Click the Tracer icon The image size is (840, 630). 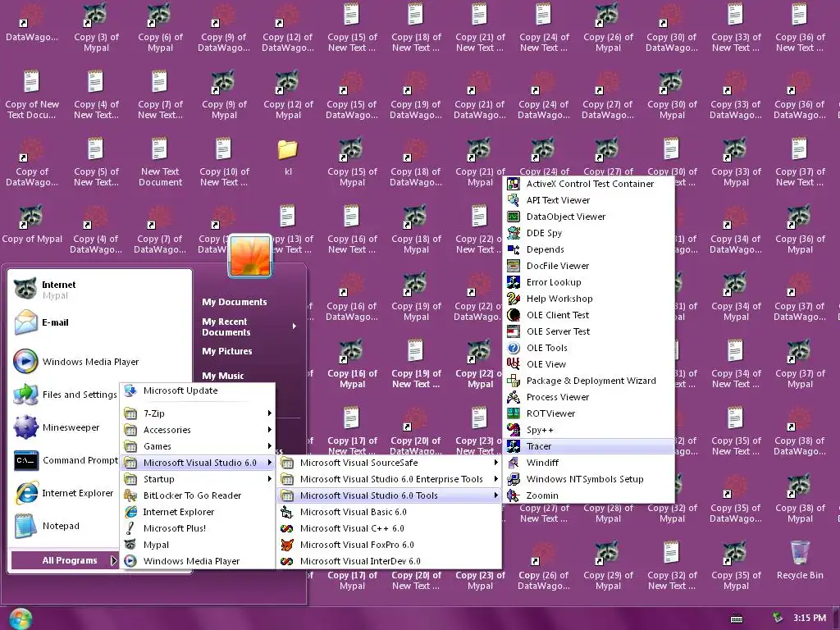pos(514,446)
